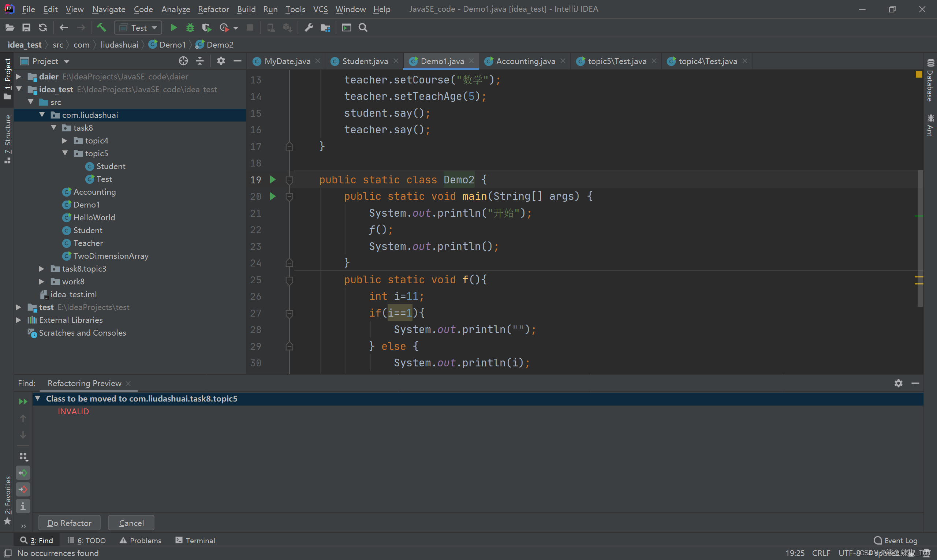Open Project panel gear options
This screenshot has width=937, height=560.
221,61
